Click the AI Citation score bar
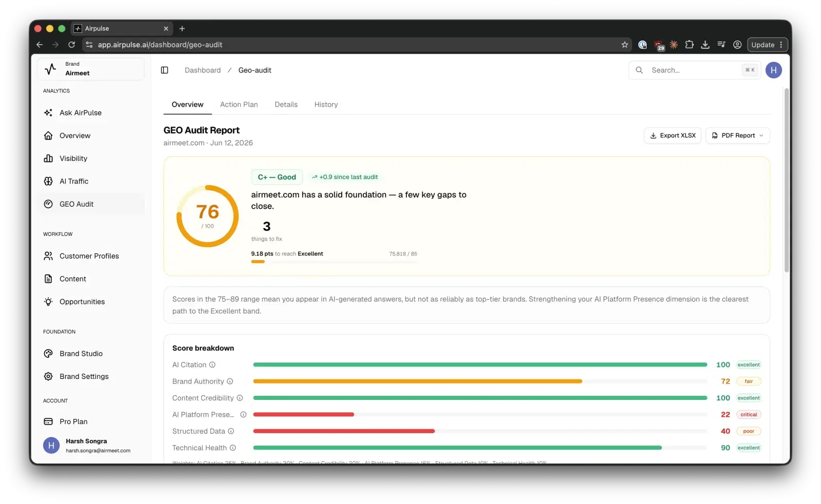 pyautogui.click(x=480, y=365)
